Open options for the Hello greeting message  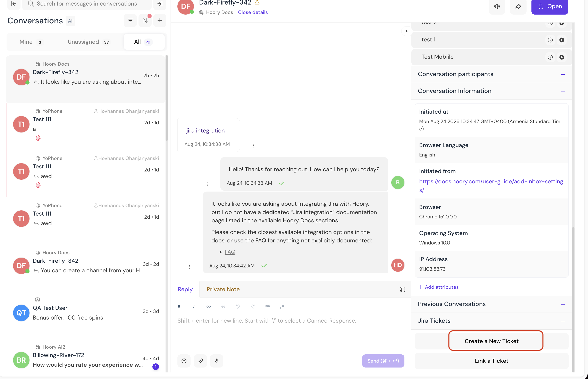(x=207, y=184)
